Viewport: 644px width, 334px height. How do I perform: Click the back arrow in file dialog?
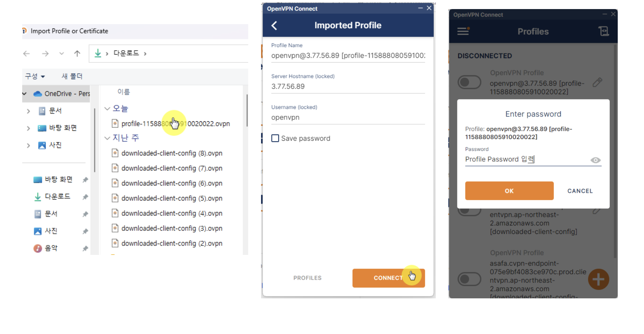27,54
